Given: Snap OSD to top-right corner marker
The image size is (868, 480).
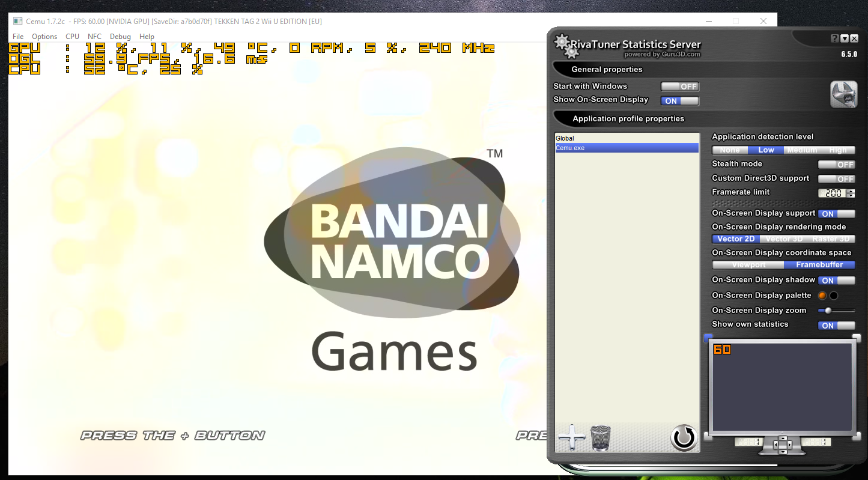Looking at the screenshot, I should [x=857, y=338].
